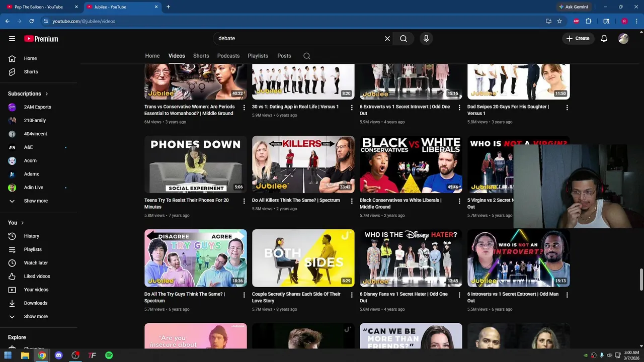Bookmark this page with the star icon

(559, 21)
